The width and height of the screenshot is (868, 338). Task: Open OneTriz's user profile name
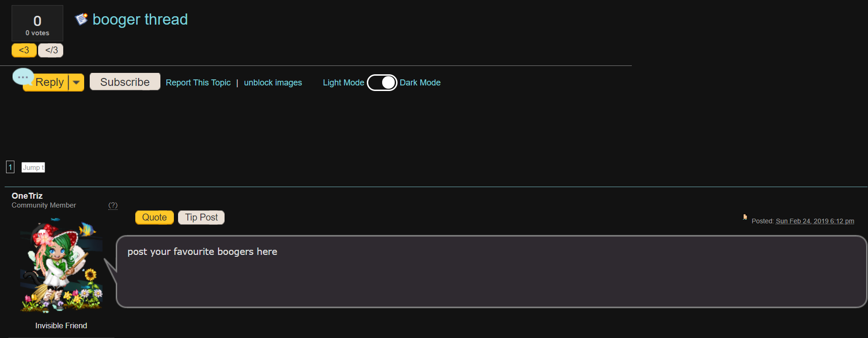[27, 196]
